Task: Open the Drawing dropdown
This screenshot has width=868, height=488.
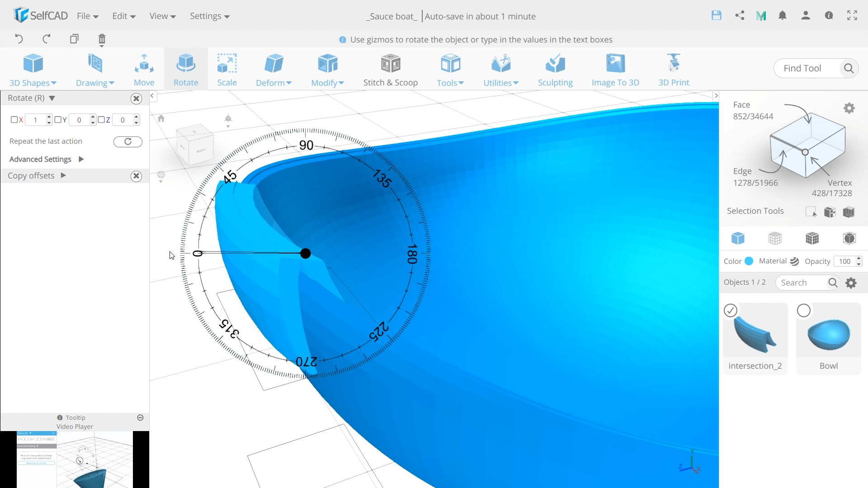Action: [x=95, y=70]
